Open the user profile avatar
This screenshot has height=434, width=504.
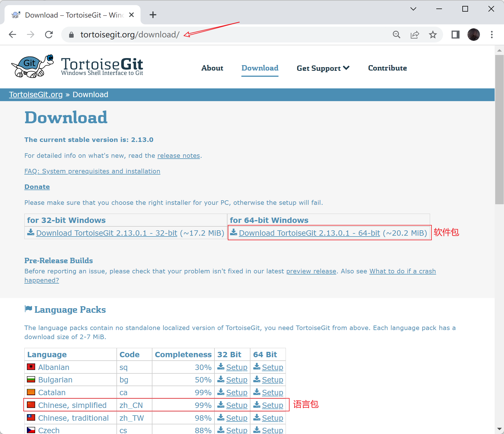[x=473, y=35]
